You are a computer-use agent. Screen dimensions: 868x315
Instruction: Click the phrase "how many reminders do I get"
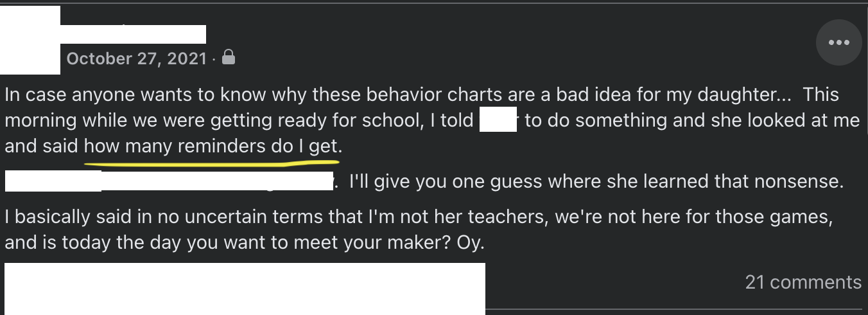click(211, 147)
